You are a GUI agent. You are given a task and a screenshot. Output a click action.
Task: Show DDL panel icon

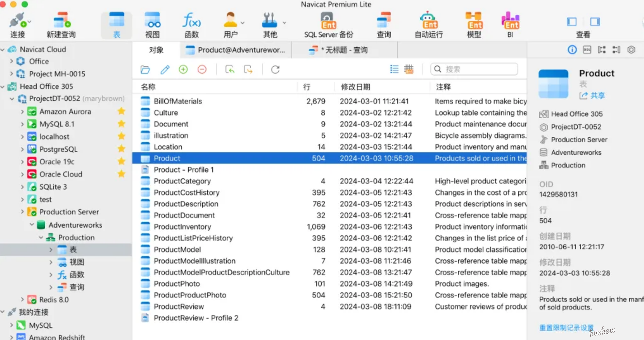point(587,50)
